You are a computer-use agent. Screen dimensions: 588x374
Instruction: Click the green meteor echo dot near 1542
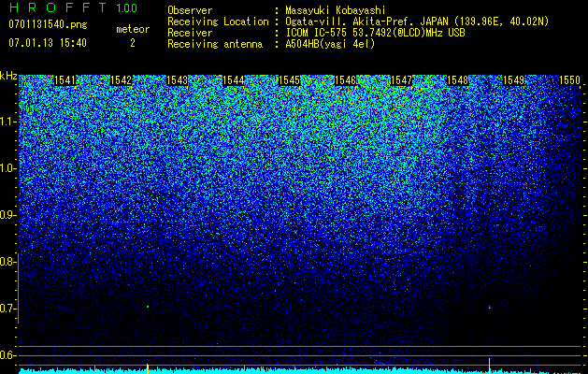pyautogui.click(x=148, y=307)
